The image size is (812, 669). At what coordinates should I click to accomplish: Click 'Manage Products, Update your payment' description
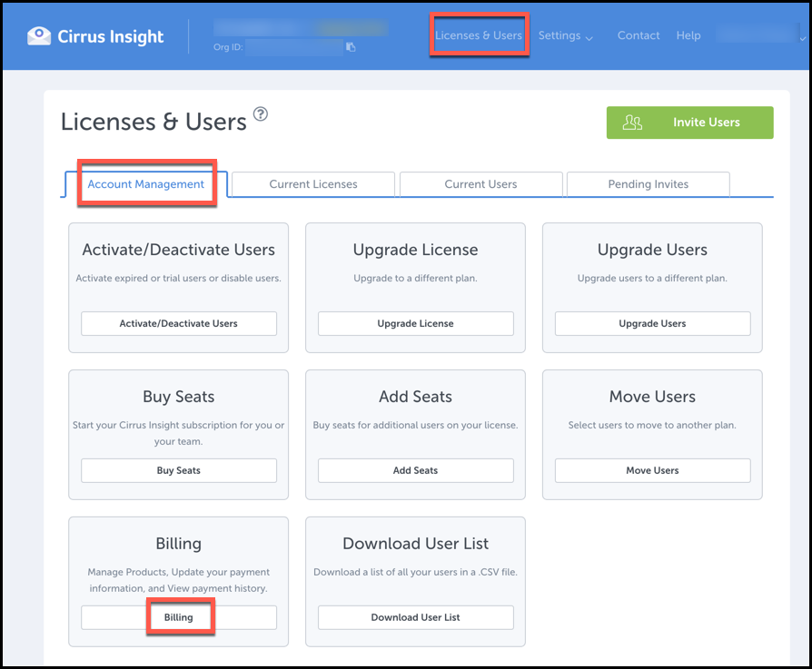[x=179, y=580]
